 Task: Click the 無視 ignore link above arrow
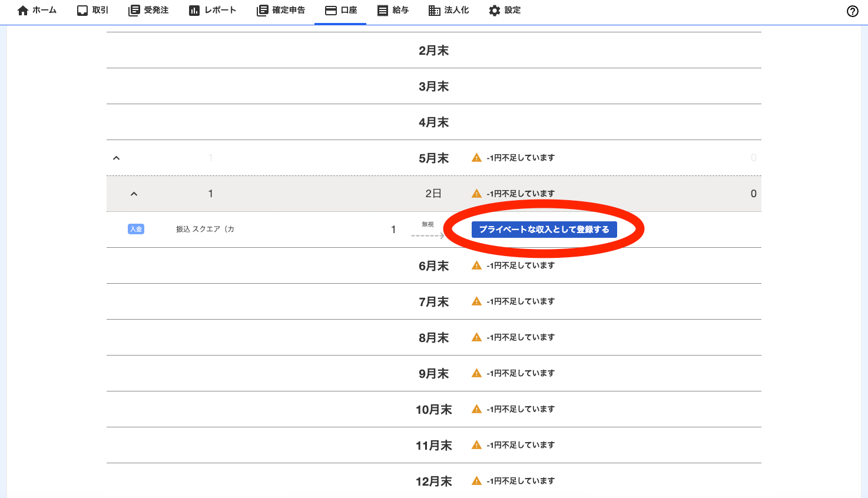(x=428, y=224)
